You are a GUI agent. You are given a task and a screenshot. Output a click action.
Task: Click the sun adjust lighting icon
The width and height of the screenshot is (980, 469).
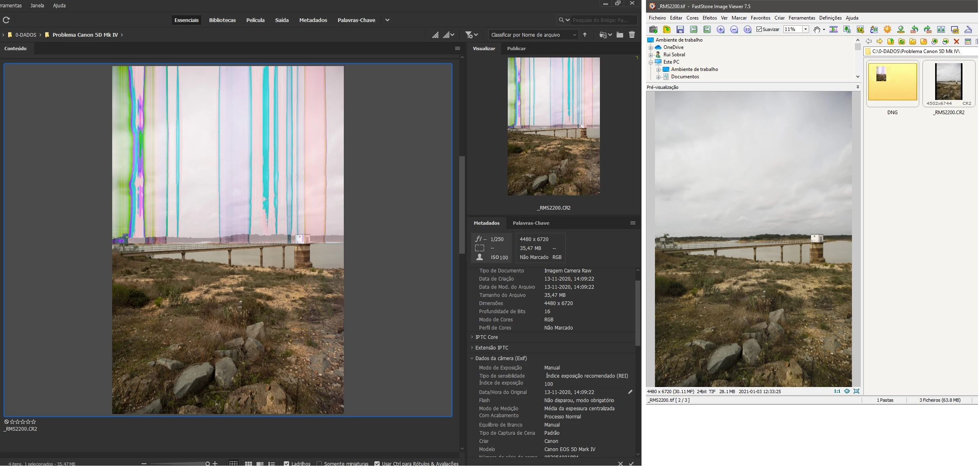[887, 29]
